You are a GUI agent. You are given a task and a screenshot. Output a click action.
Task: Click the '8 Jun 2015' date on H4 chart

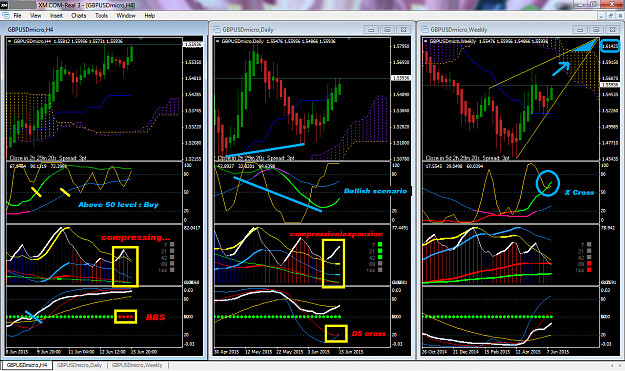tap(17, 352)
